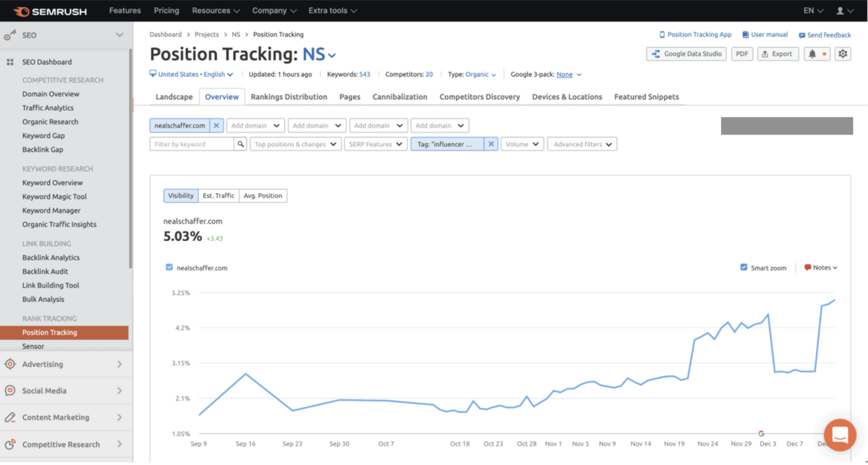
Task: Open Backlink Audit in sidebar
Action: tap(45, 272)
